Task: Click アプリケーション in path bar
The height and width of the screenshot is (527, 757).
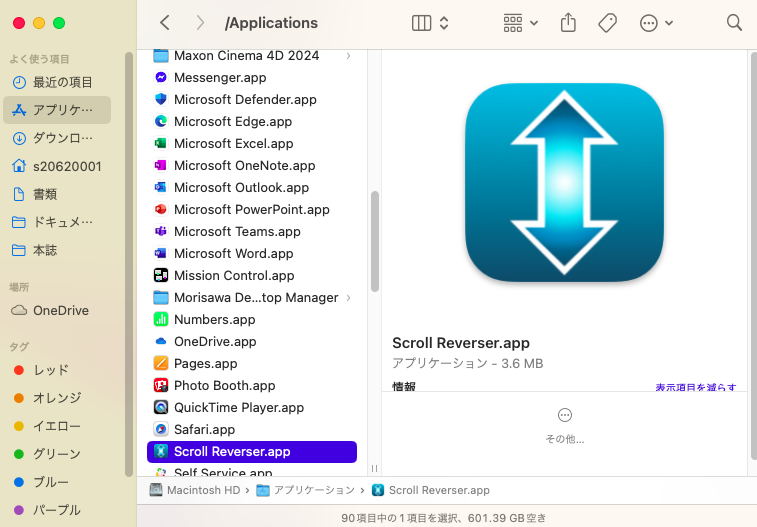Action: 306,490
